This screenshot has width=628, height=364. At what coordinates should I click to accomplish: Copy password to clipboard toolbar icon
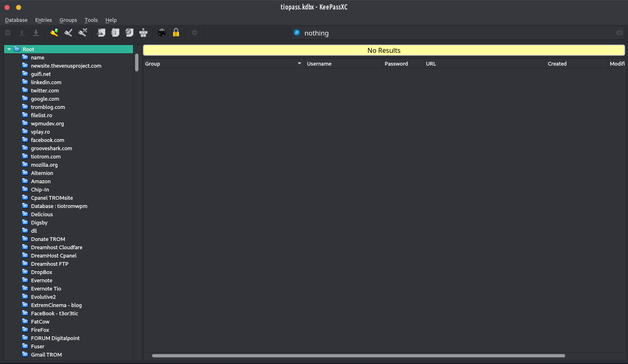115,33
